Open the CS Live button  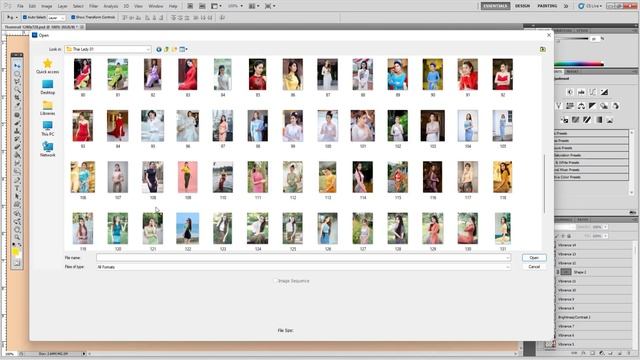590,6
